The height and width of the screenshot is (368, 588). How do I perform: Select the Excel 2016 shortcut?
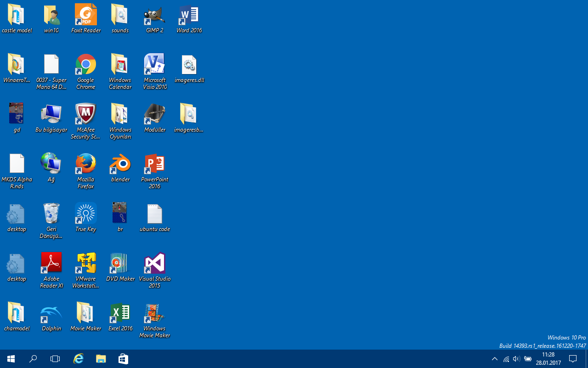pos(120,313)
